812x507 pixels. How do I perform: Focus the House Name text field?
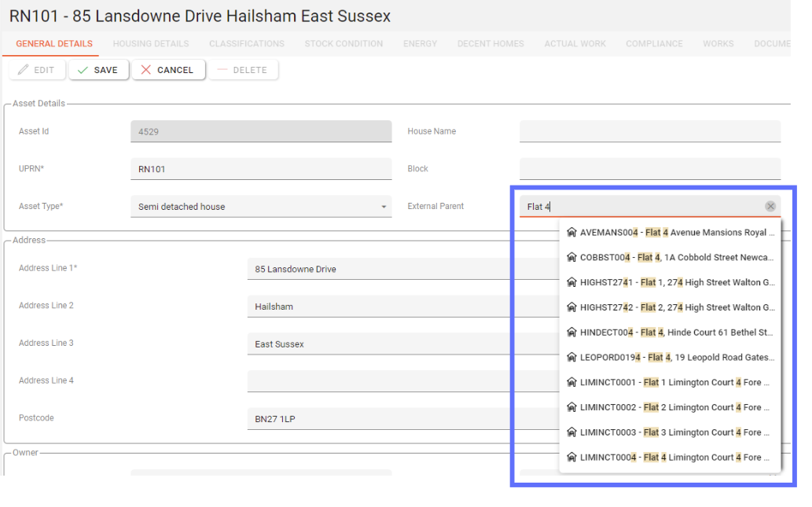(649, 131)
